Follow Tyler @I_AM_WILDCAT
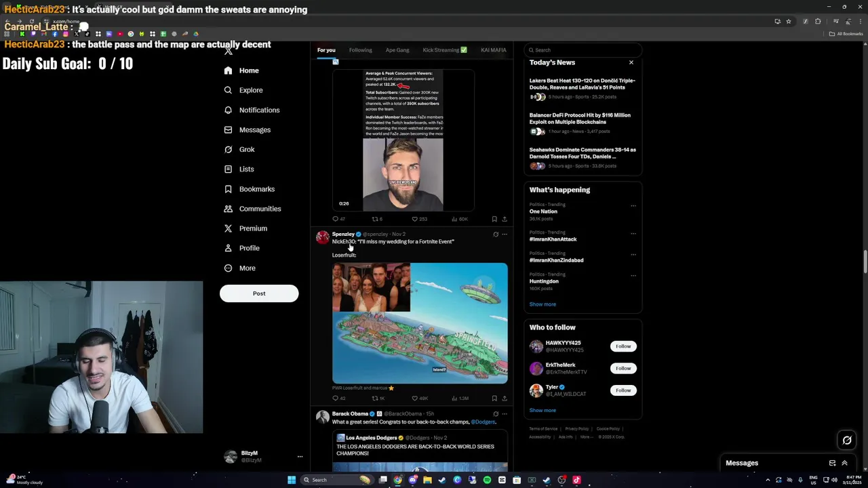Screen dimensions: 868x488 click(x=623, y=390)
